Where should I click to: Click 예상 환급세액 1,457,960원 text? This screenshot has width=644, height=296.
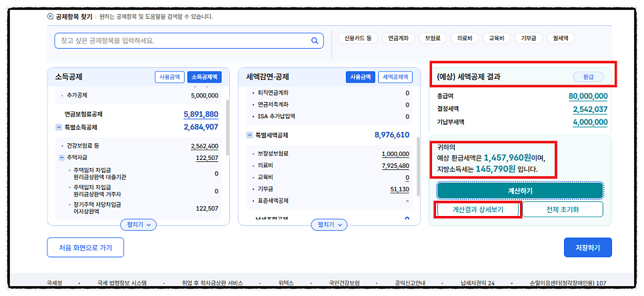[491, 157]
